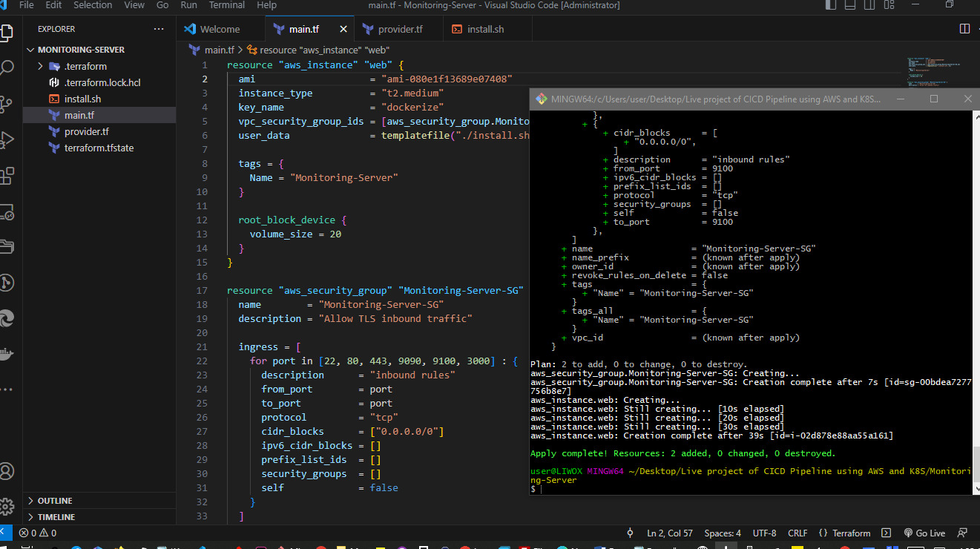
Task: Toggle the bottom panel layout button
Action: (849, 5)
